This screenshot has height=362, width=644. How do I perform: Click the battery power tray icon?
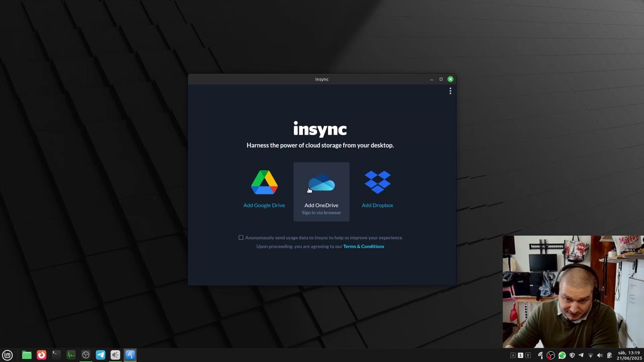609,355
